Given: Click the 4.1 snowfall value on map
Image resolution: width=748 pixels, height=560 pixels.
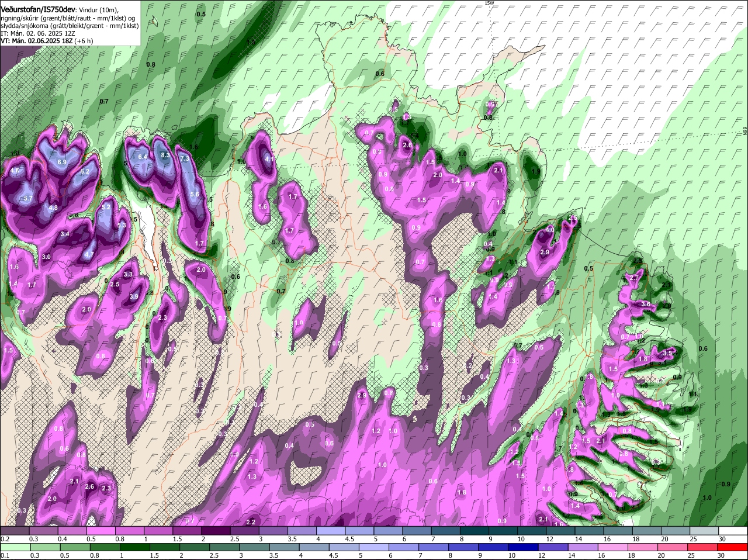Looking at the screenshot, I should click(x=269, y=159).
